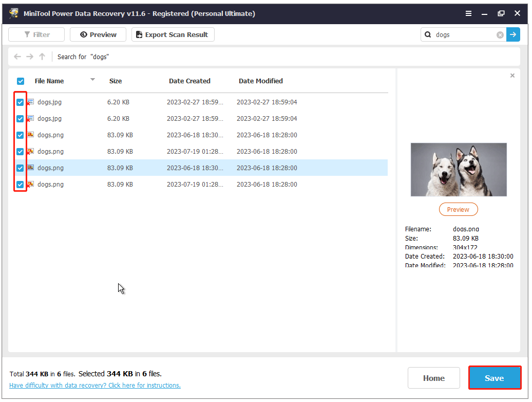Click the back navigation arrow
The width and height of the screenshot is (532, 402).
[x=17, y=57]
